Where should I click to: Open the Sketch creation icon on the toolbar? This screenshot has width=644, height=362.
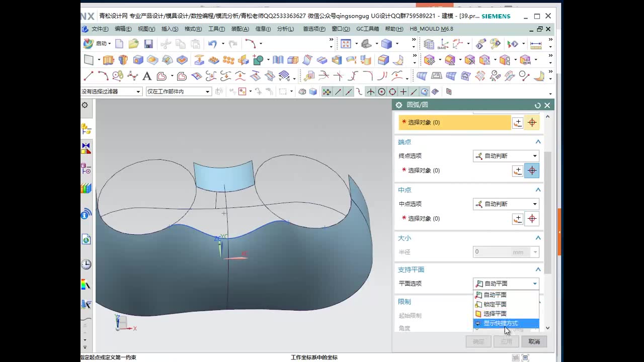pos(90,60)
